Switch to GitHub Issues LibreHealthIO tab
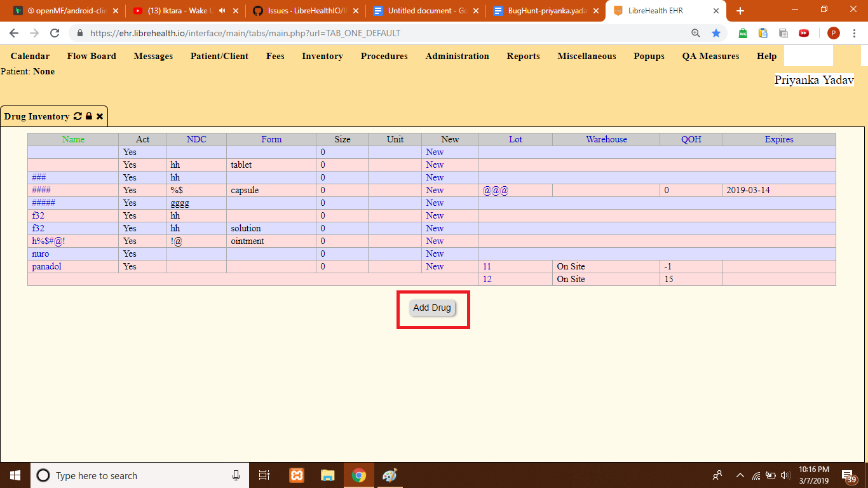Viewport: 868px width, 488px height. [x=304, y=11]
